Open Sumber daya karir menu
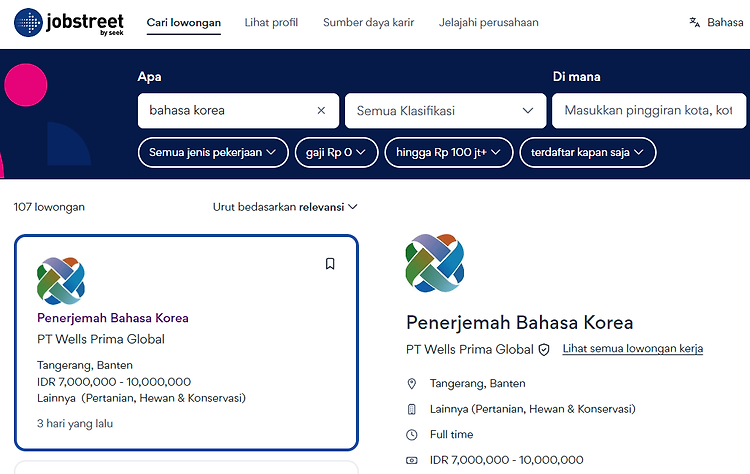The height and width of the screenshot is (474, 750). tap(368, 22)
